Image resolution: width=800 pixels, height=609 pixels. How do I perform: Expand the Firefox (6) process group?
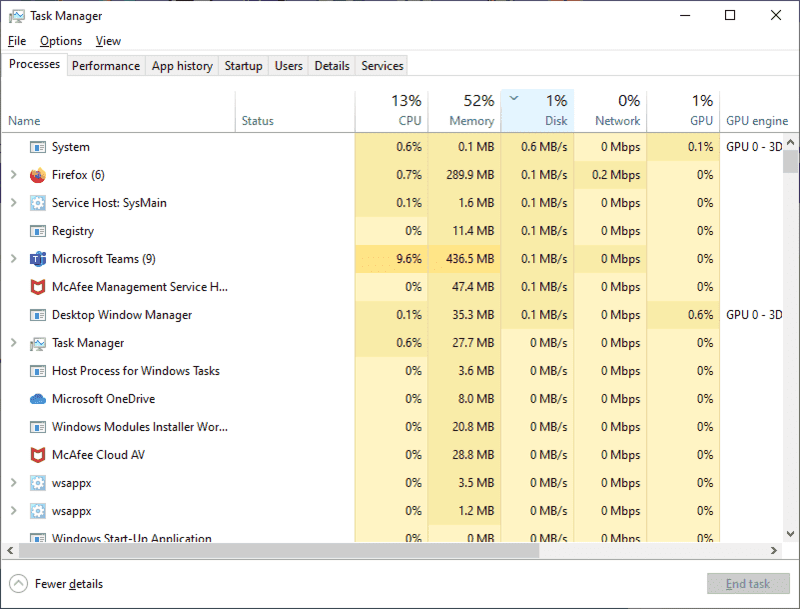click(14, 175)
